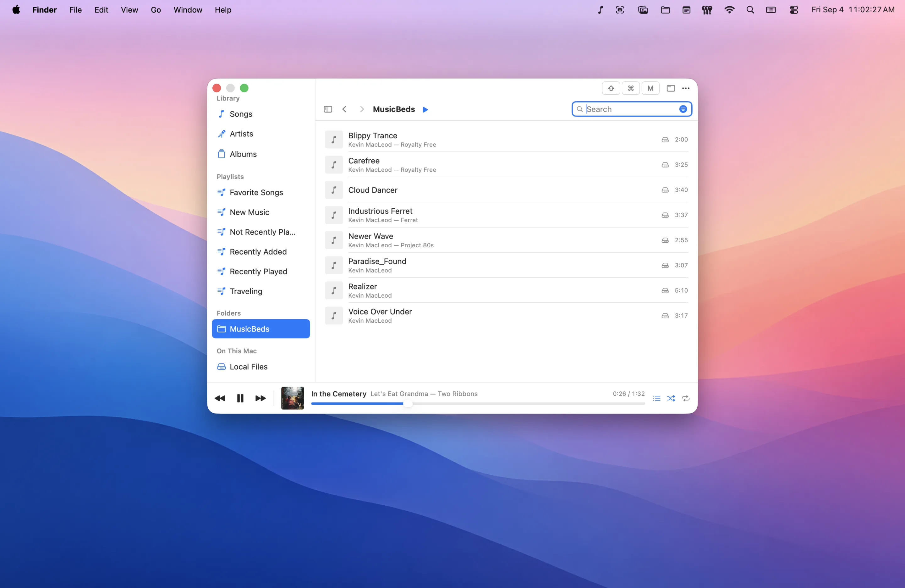This screenshot has width=905, height=588.
Task: Click the 0:26 / 1:32 time display
Action: tap(628, 394)
